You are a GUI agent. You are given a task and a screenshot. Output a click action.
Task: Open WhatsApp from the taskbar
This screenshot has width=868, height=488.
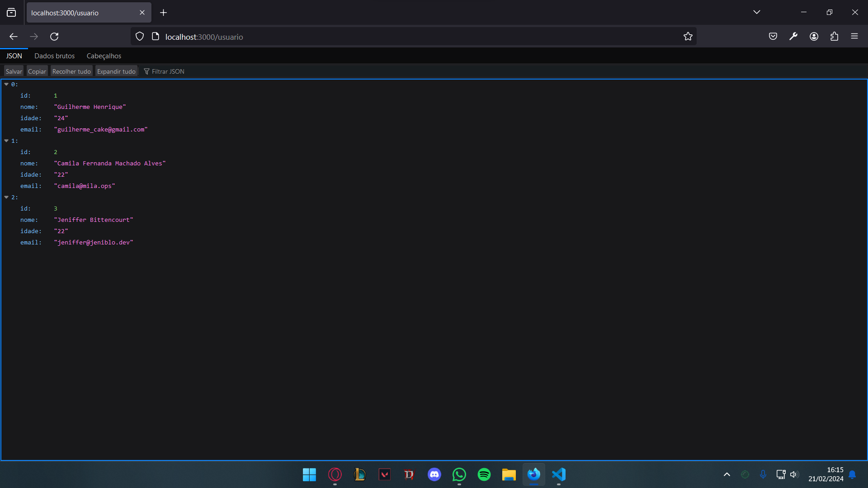[x=459, y=474]
